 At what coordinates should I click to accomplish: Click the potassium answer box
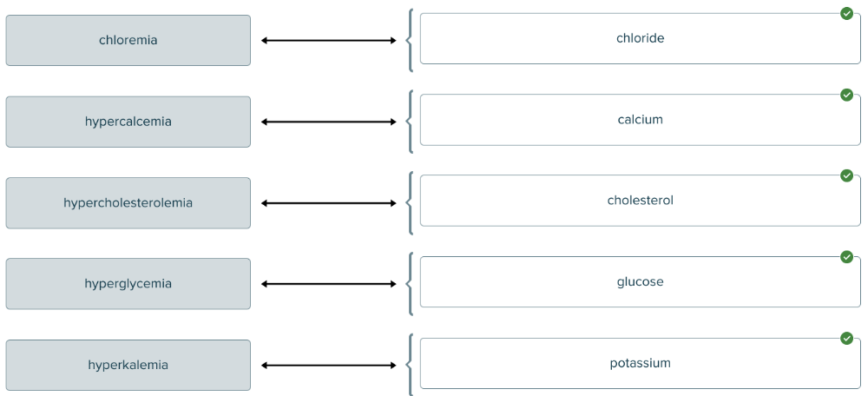tap(640, 363)
